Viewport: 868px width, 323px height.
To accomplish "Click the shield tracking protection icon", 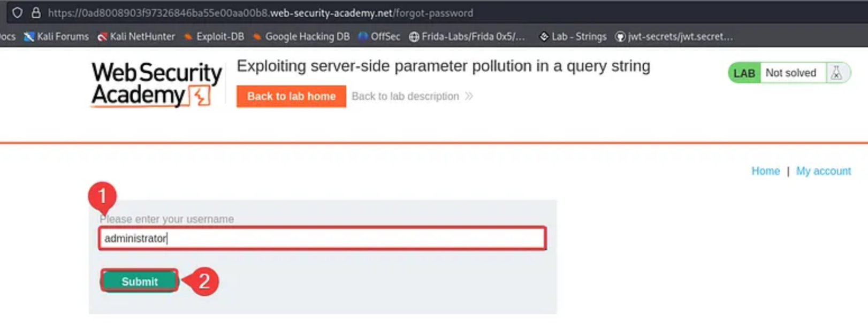I will 17,12.
